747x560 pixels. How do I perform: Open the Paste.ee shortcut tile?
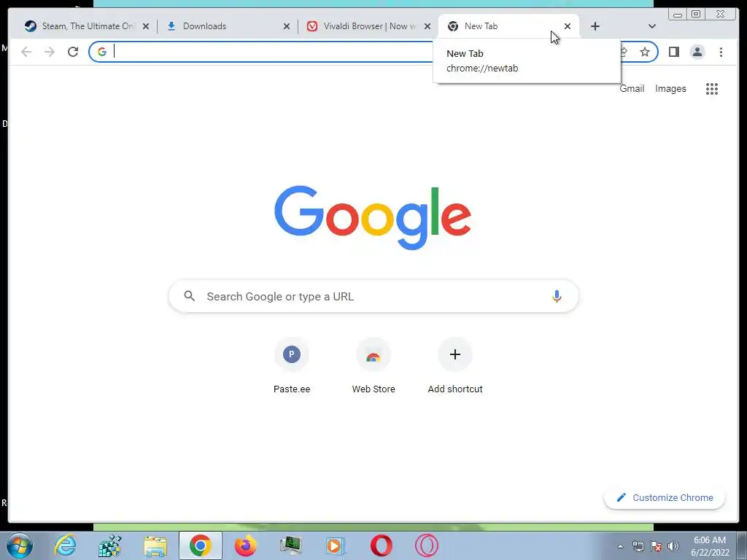tap(292, 366)
